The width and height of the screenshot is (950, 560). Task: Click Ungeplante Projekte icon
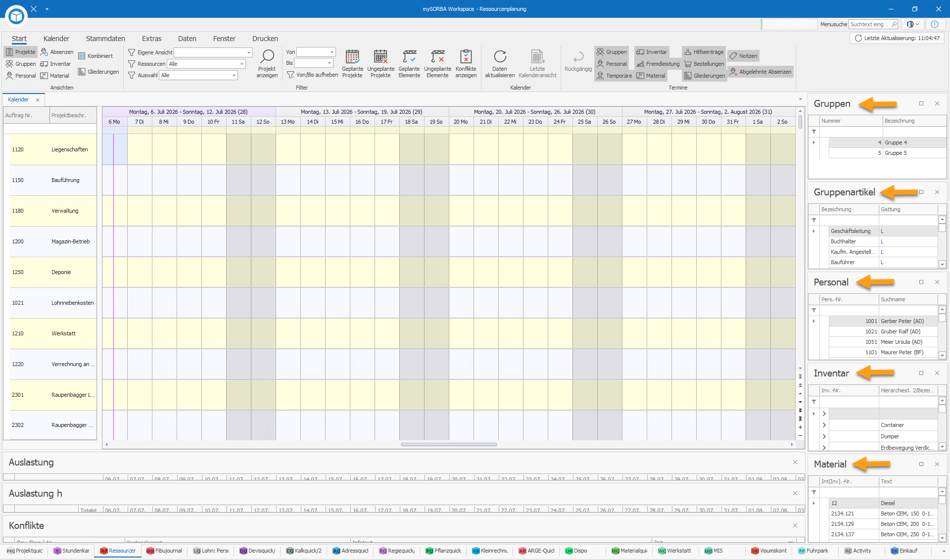[x=380, y=56]
